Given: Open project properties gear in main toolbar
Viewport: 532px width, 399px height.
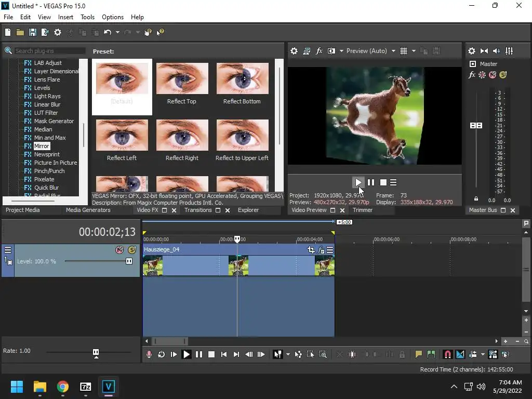Looking at the screenshot, I should (x=58, y=32).
